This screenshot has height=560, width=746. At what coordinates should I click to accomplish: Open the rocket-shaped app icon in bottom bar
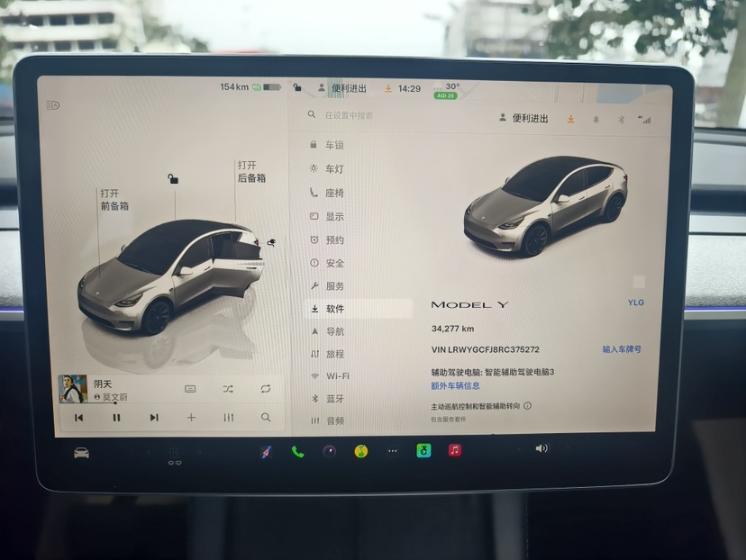(x=267, y=452)
